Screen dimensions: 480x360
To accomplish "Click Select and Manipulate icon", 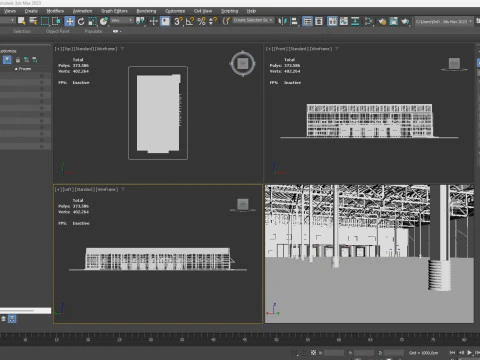I will [153, 21].
